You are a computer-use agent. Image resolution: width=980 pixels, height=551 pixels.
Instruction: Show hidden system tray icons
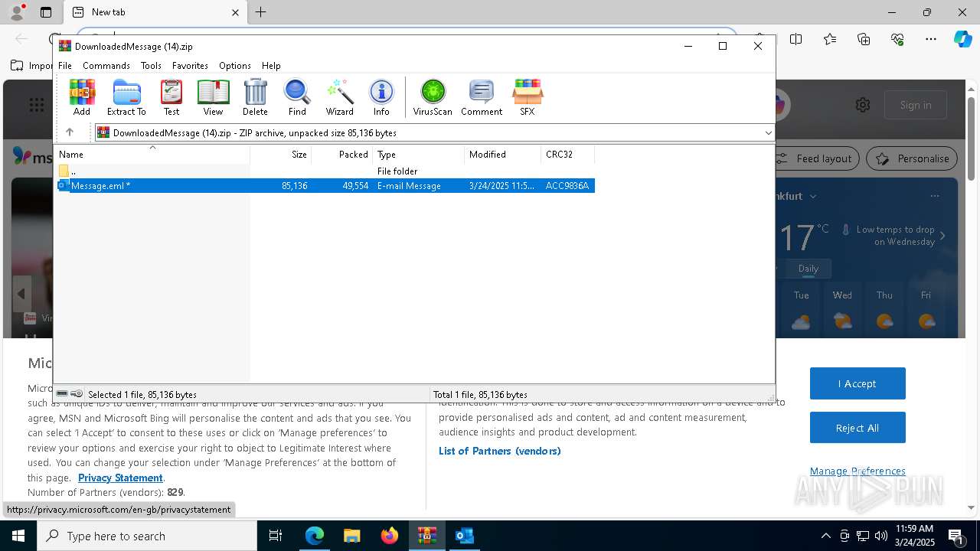pyautogui.click(x=825, y=536)
